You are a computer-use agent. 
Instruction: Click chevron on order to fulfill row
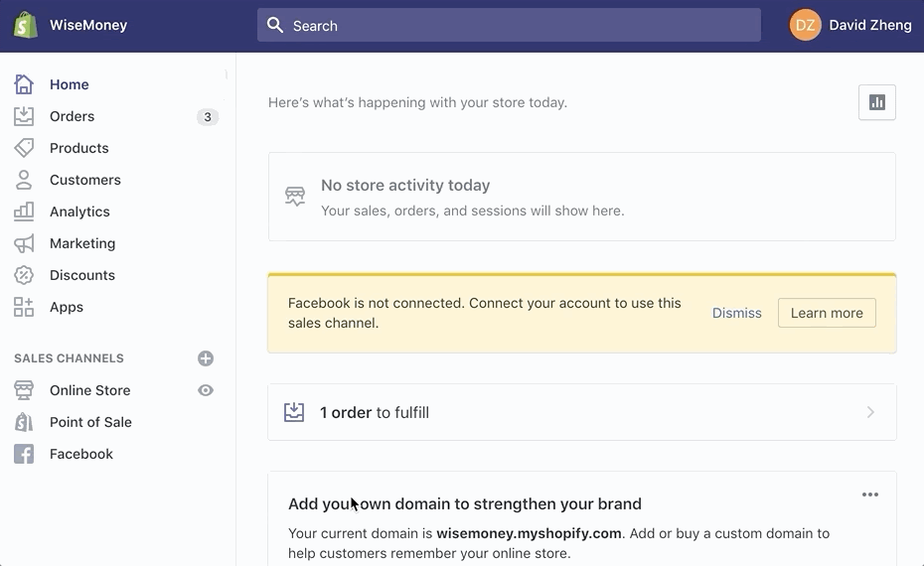click(870, 412)
